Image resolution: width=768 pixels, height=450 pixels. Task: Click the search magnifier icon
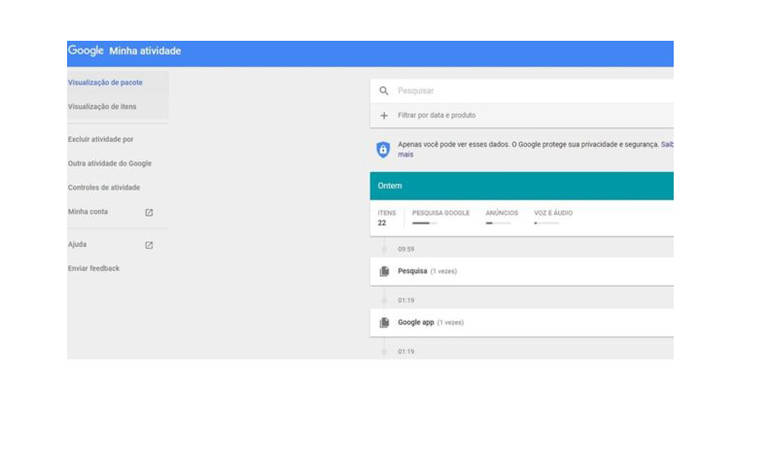384,91
